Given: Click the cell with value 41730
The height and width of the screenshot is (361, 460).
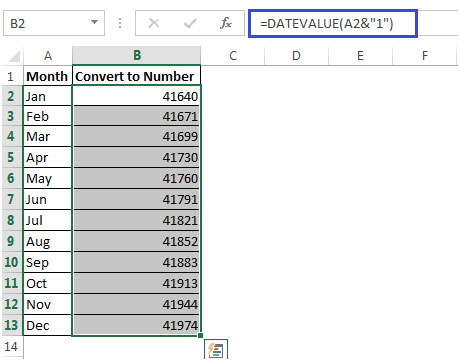Looking at the screenshot, I should point(136,157).
